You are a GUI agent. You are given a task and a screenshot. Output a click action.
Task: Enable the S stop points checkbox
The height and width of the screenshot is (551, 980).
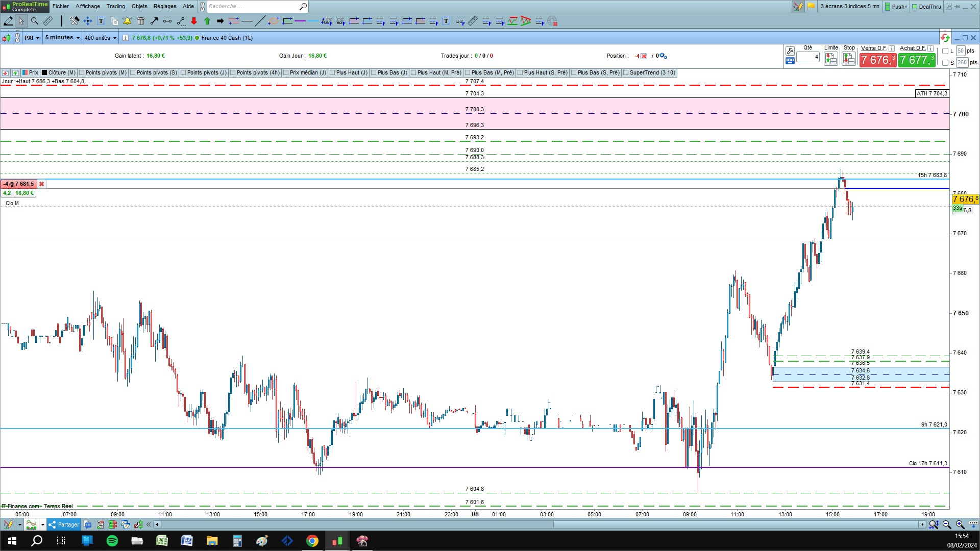click(x=945, y=63)
